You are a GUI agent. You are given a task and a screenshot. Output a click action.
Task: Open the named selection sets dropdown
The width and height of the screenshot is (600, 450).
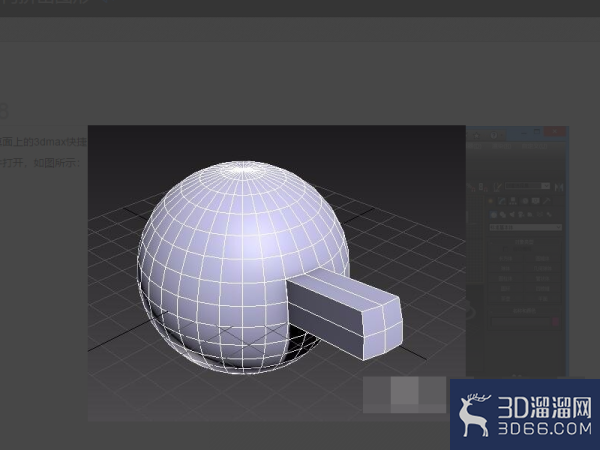point(528,186)
